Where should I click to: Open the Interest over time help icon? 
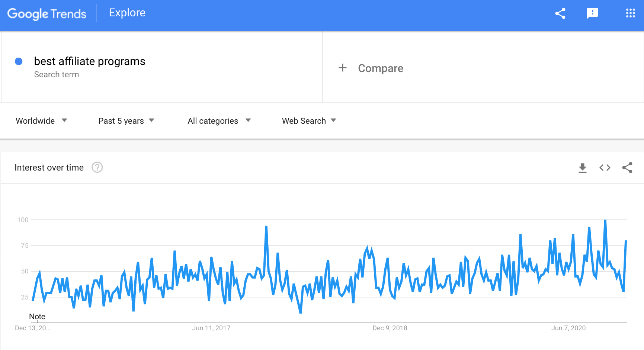tap(97, 168)
